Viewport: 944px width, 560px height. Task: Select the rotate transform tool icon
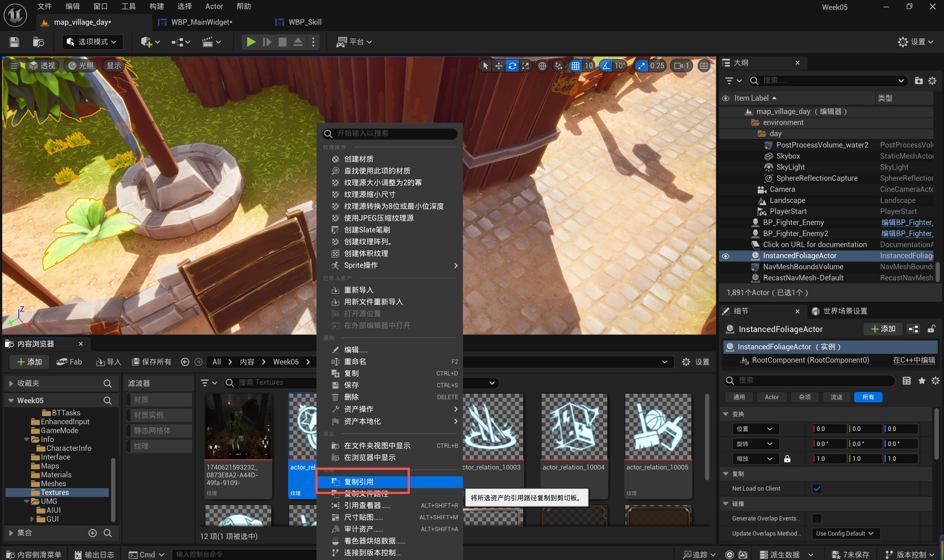pos(512,66)
